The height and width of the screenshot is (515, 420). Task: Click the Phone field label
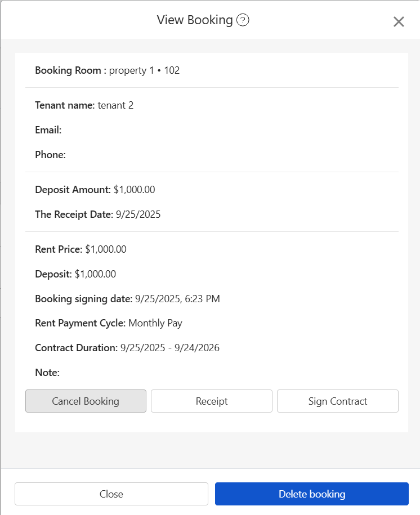coord(51,155)
